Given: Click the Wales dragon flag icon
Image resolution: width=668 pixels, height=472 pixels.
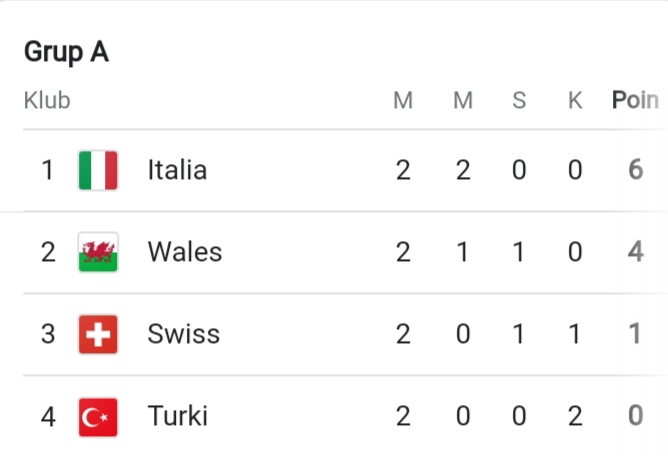Looking at the screenshot, I should pyautogui.click(x=98, y=252).
